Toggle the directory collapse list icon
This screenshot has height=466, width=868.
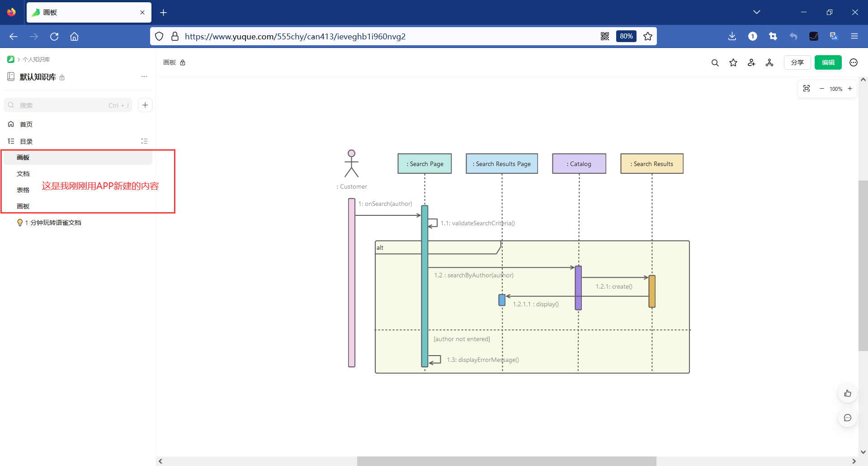[144, 141]
